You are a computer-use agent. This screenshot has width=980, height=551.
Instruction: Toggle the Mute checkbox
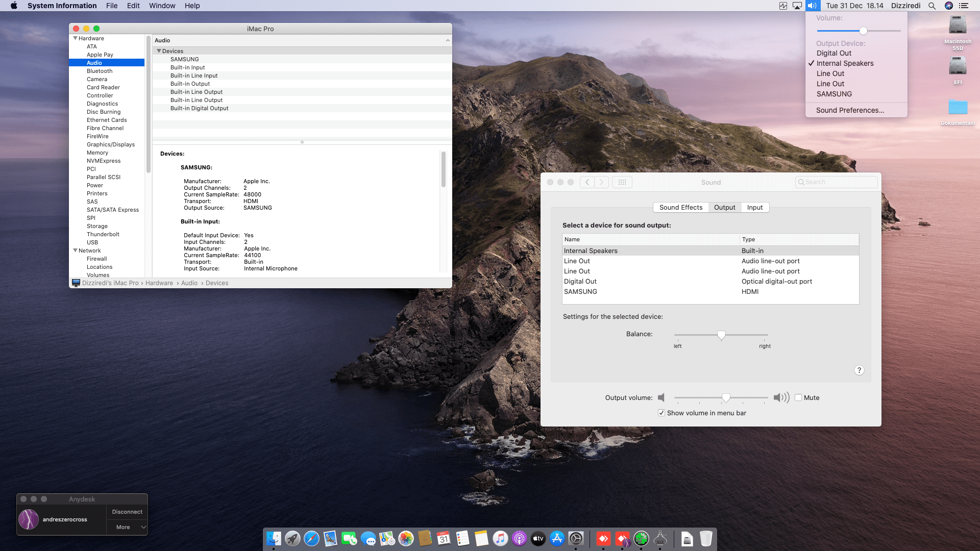[798, 398]
